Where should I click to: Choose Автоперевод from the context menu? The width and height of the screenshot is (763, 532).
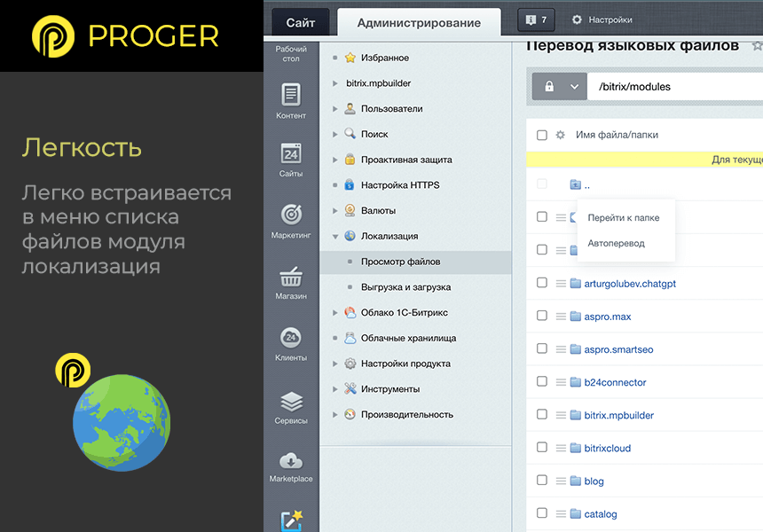[616, 243]
